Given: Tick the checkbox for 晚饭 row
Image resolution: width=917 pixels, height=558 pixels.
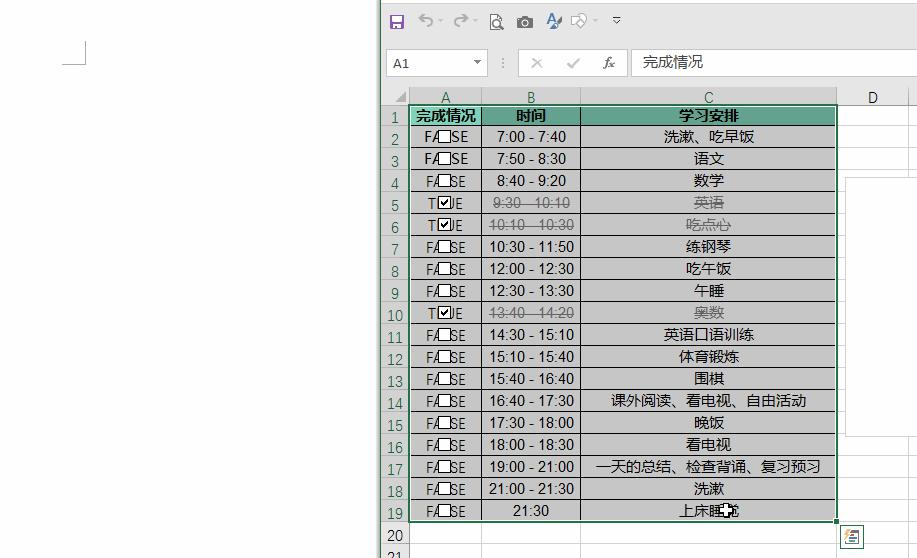Looking at the screenshot, I should [444, 423].
